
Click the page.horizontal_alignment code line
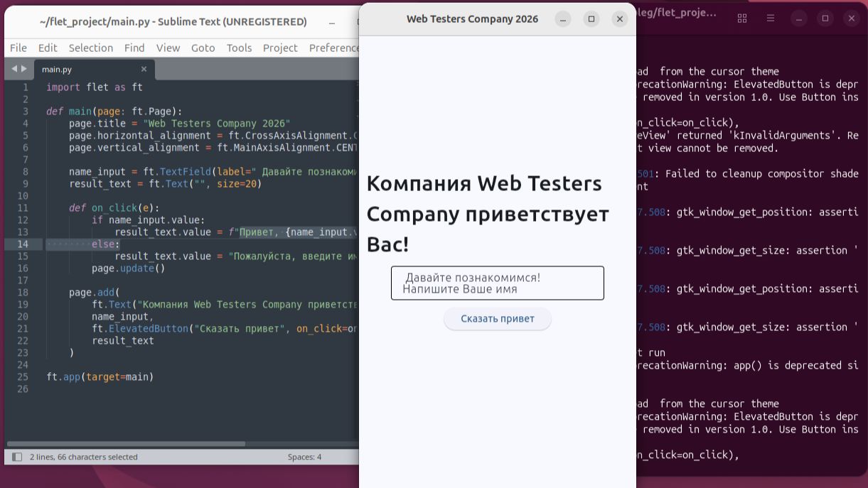(213, 136)
